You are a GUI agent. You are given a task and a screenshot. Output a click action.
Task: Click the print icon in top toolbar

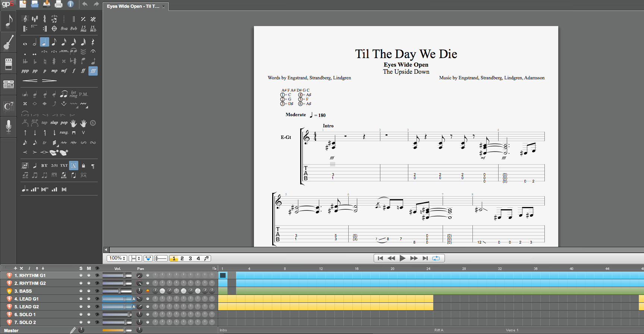click(59, 4)
